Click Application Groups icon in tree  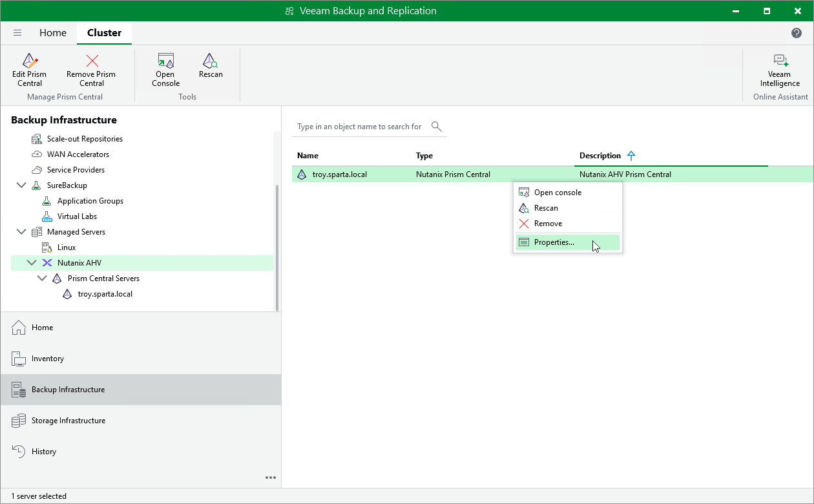tap(47, 201)
